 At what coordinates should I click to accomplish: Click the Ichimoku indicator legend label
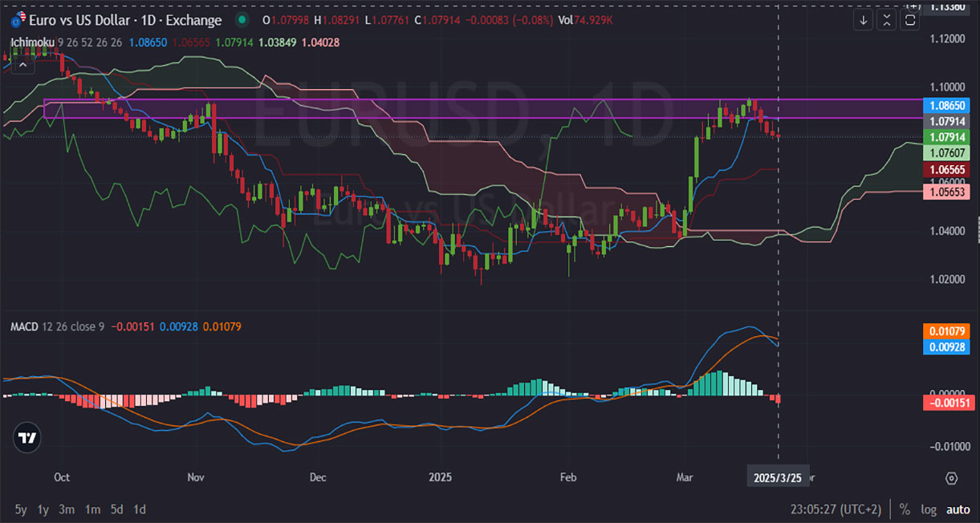tap(33, 41)
